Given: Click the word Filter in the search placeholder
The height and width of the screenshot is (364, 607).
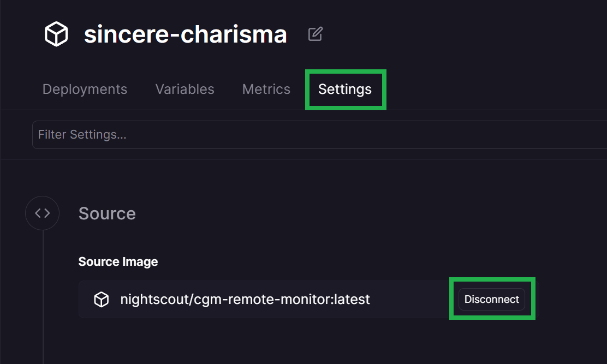Looking at the screenshot, I should pyautogui.click(x=52, y=135).
